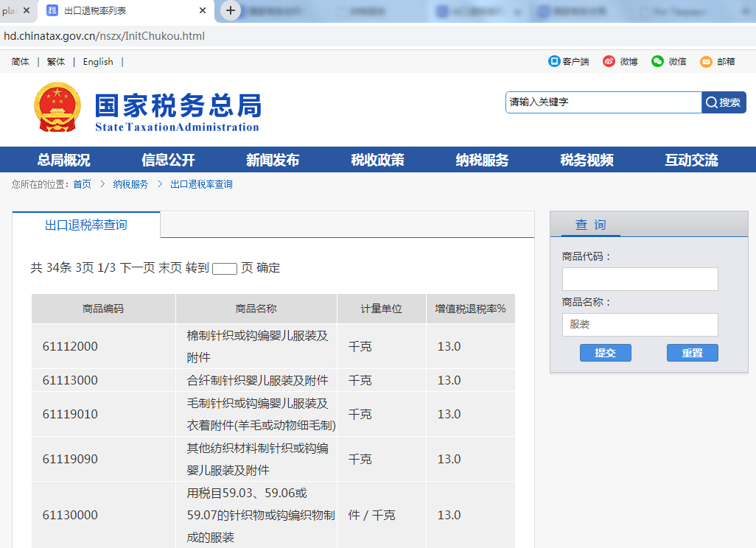
Task: Close the 出口退税率列表 browser tab
Action: 203,10
